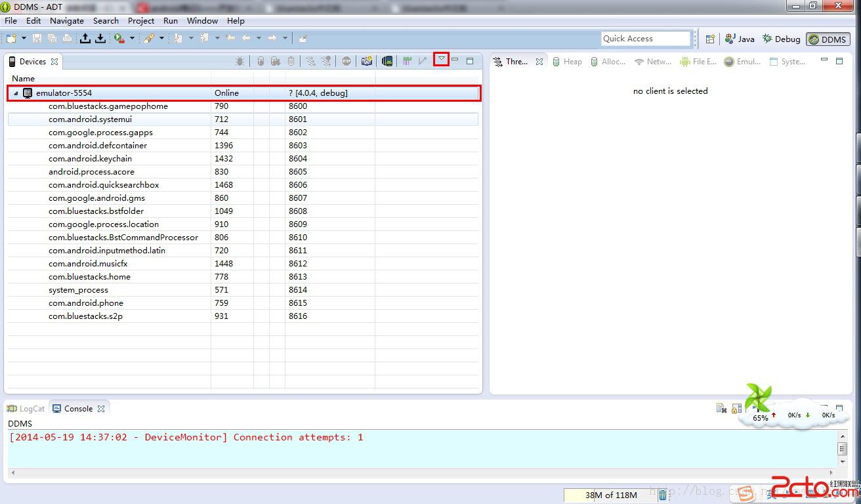Toggle method profiling icon in Devices toolbar
This screenshot has height=504, width=861.
pyautogui.click(x=326, y=61)
